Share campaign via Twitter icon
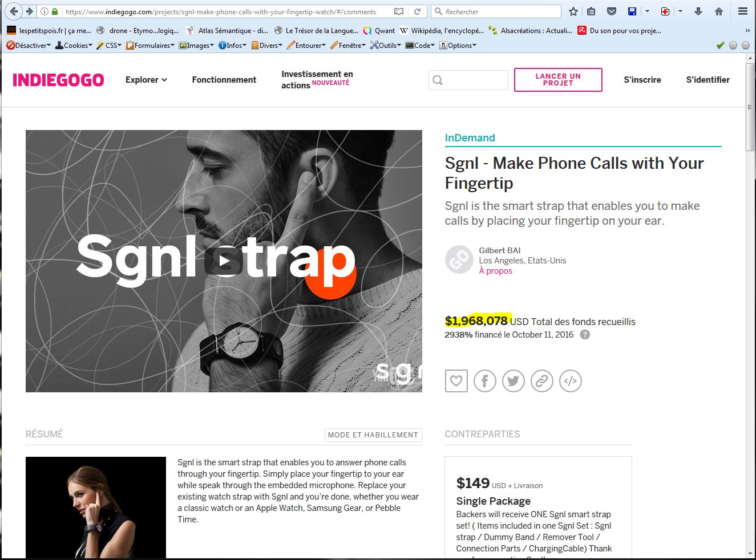Screen dimensions: 756x560 point(513,381)
